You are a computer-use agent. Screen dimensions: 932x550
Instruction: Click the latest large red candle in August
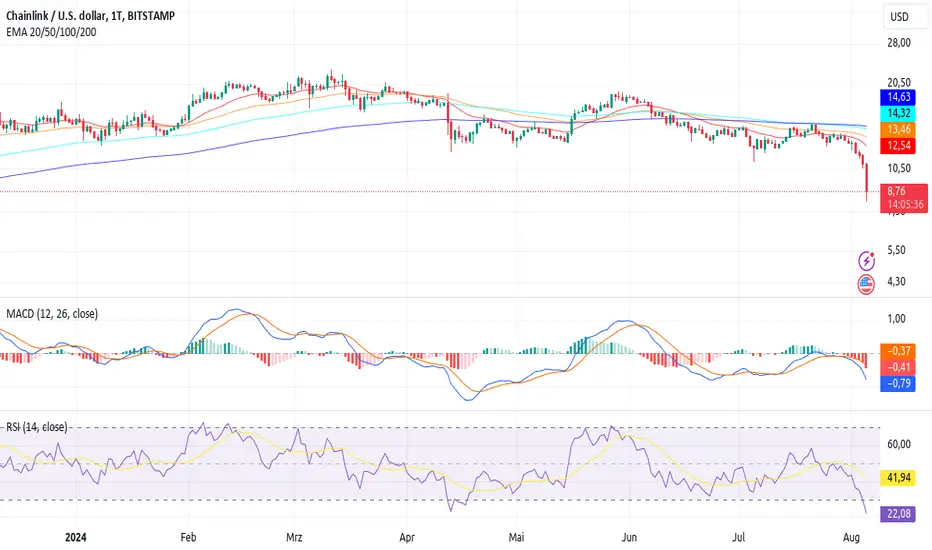(867, 180)
